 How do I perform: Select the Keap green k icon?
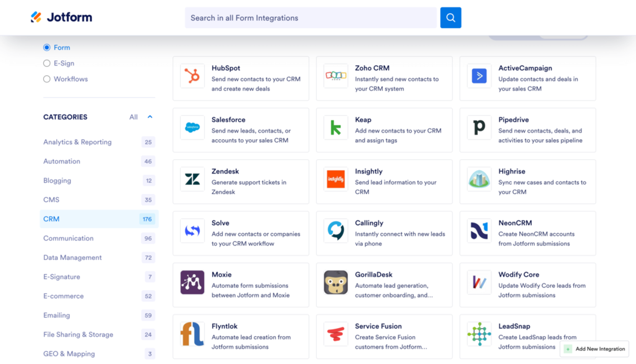click(336, 127)
